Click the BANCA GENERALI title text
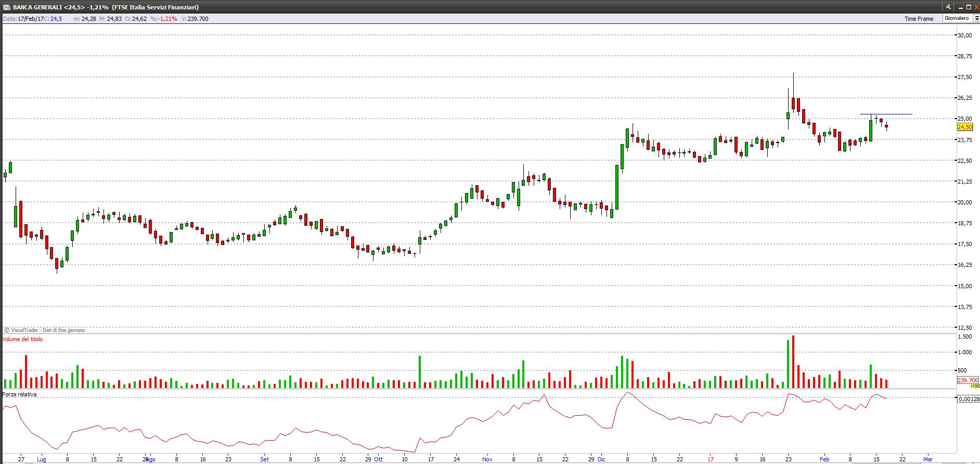Image resolution: width=980 pixels, height=464 pixels. pyautogui.click(x=37, y=7)
